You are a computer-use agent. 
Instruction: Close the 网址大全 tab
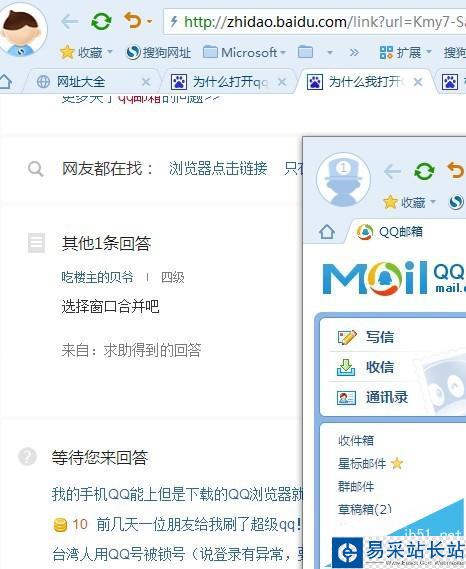(146, 82)
